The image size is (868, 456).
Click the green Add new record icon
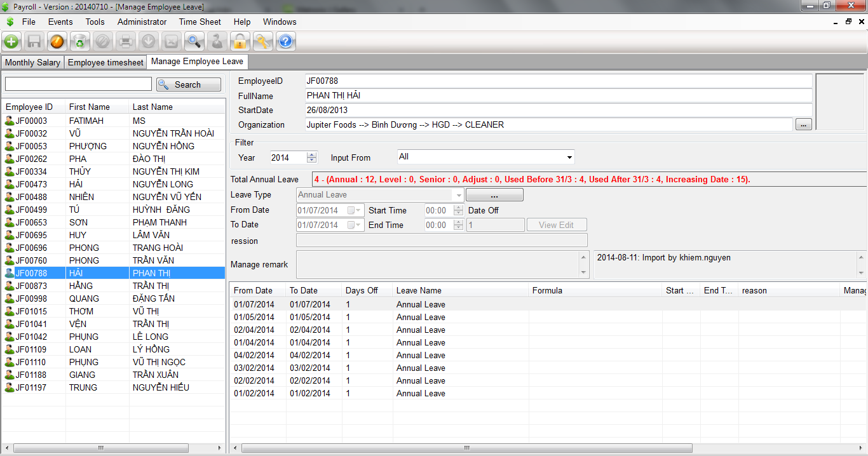[x=11, y=42]
